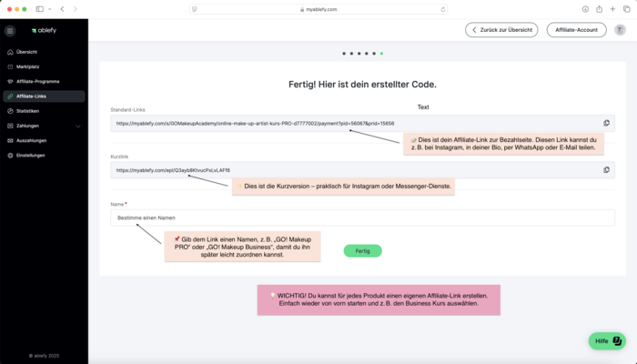Open a new Safari tab
637x364 pixels.
[612, 8]
